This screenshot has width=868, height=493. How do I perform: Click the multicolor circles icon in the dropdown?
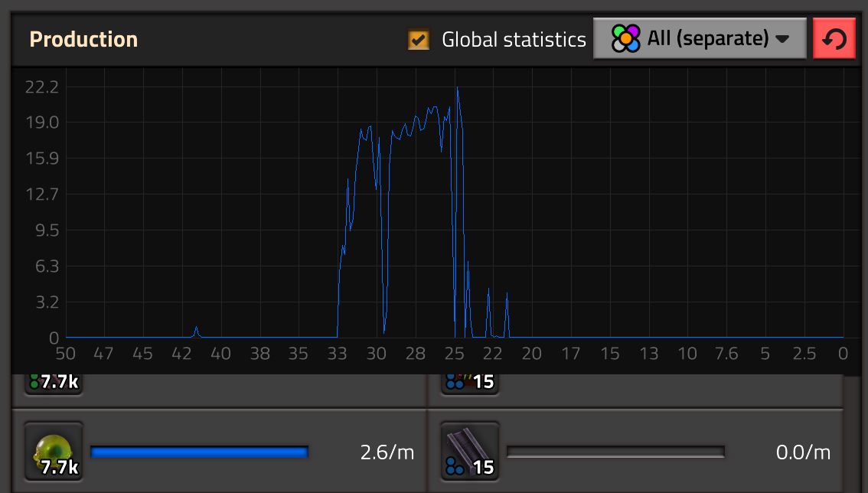click(x=626, y=38)
